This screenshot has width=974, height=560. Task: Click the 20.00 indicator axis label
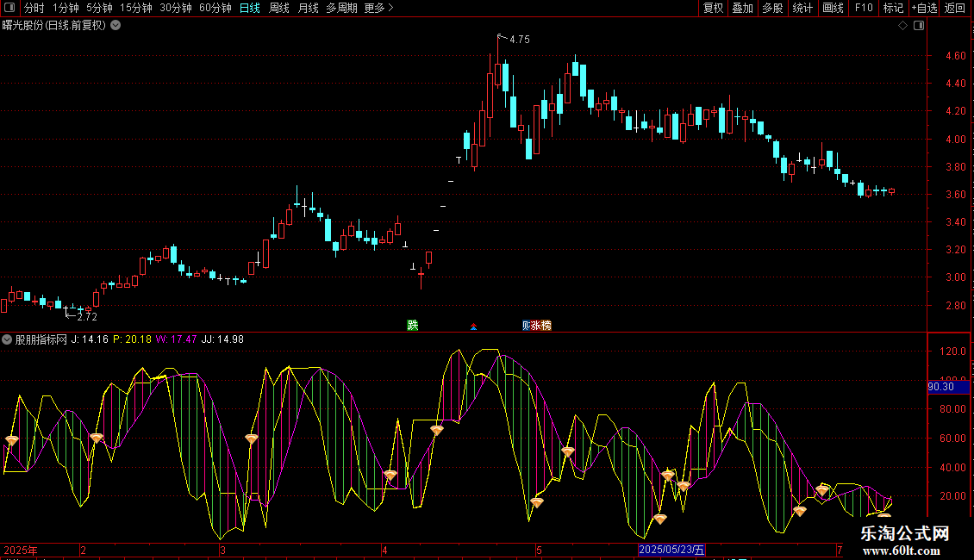952,496
